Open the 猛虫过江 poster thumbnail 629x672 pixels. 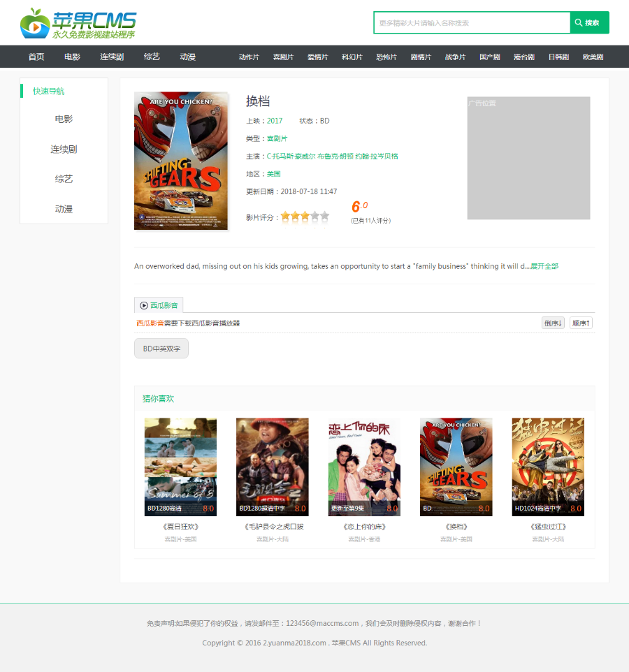tap(548, 467)
